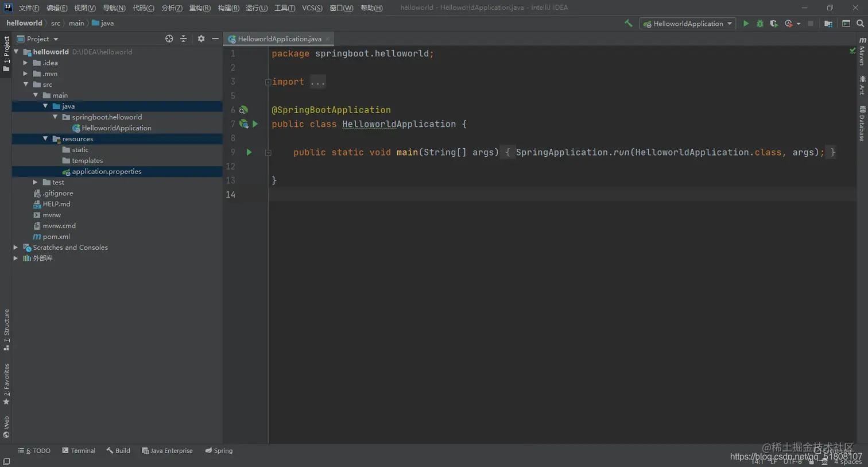Start debugging with the bug icon
Image resolution: width=868 pixels, height=467 pixels.
coord(759,24)
